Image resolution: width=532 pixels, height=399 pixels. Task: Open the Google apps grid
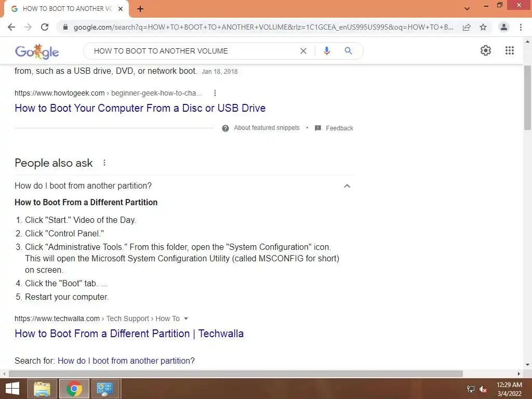click(x=510, y=50)
